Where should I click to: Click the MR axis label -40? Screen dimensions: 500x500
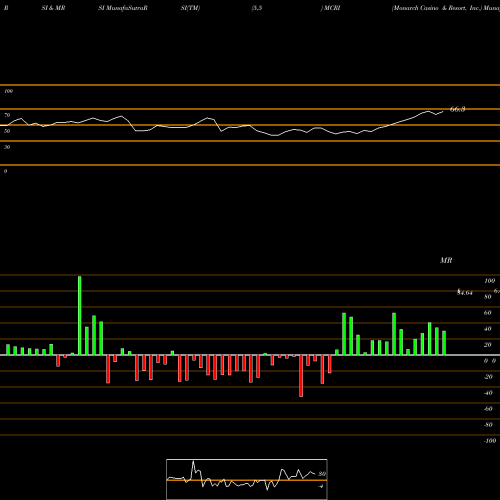488,393
